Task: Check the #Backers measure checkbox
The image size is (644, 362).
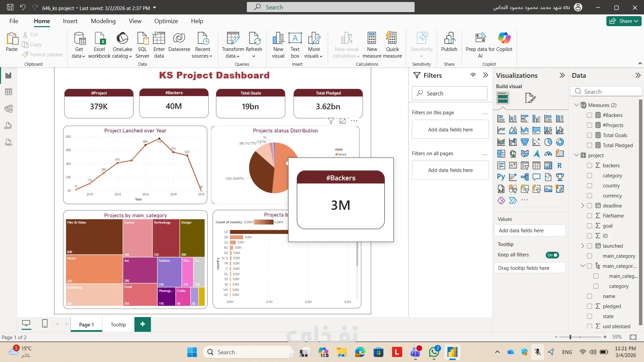Action: point(589,115)
